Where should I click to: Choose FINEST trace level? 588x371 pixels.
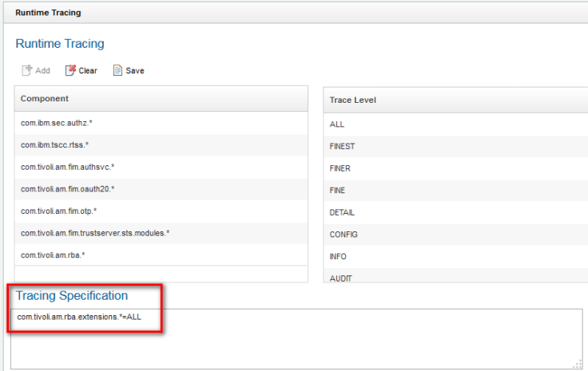point(342,147)
